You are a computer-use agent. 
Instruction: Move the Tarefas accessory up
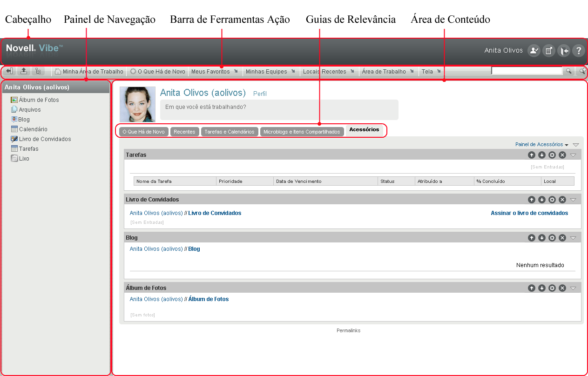(532, 155)
